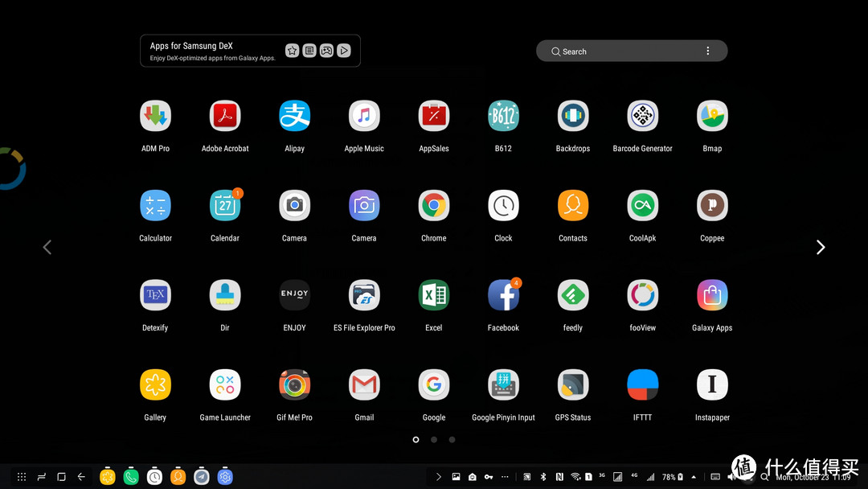The image size is (868, 489).
Task: Click the battery 78% indicator
Action: coord(670,476)
